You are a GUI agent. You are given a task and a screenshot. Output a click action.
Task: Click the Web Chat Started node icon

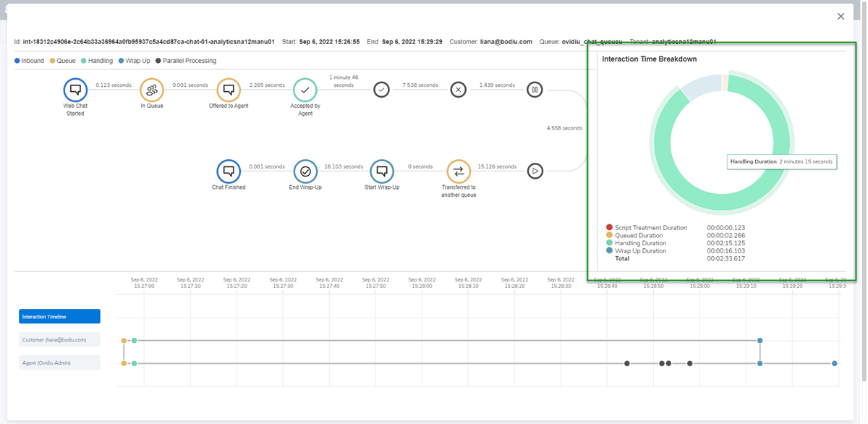75,90
